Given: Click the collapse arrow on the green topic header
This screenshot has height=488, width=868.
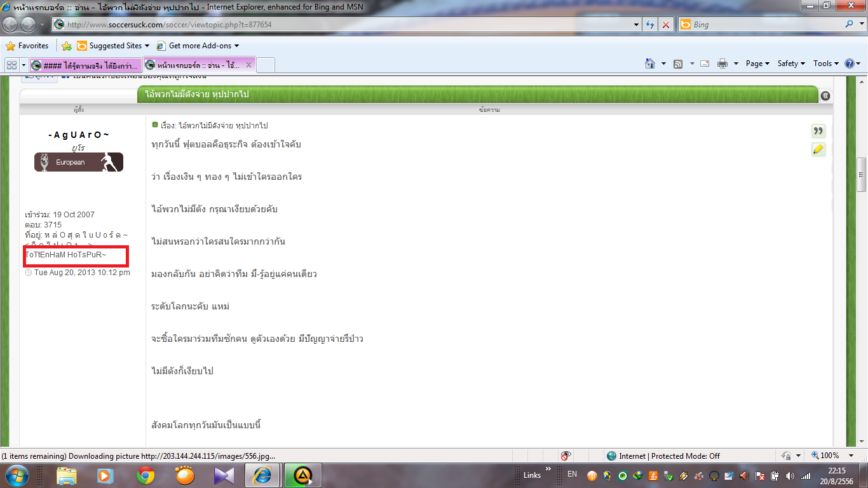Looking at the screenshot, I should point(825,96).
